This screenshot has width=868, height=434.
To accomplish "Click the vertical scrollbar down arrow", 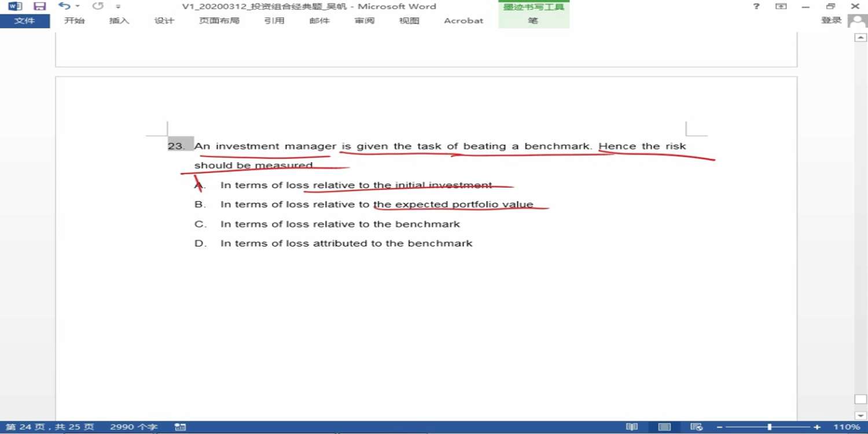I will [860, 415].
